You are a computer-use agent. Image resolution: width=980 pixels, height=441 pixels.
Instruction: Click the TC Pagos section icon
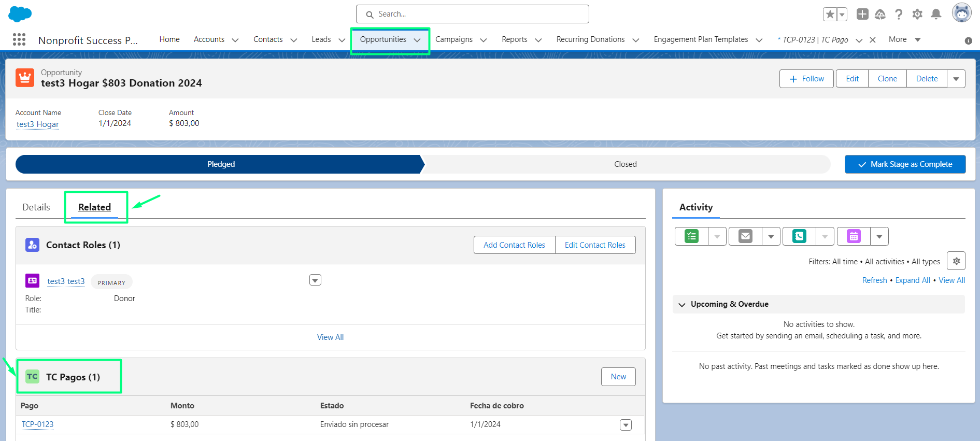coord(32,376)
